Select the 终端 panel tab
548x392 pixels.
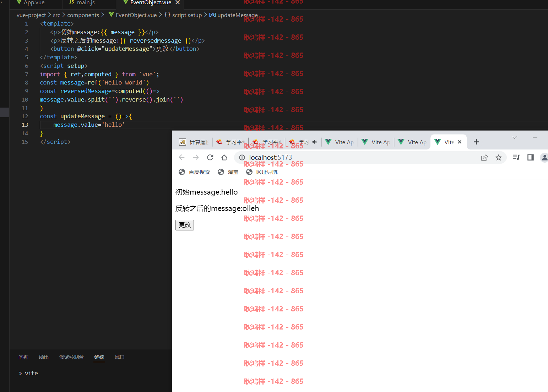coord(99,357)
